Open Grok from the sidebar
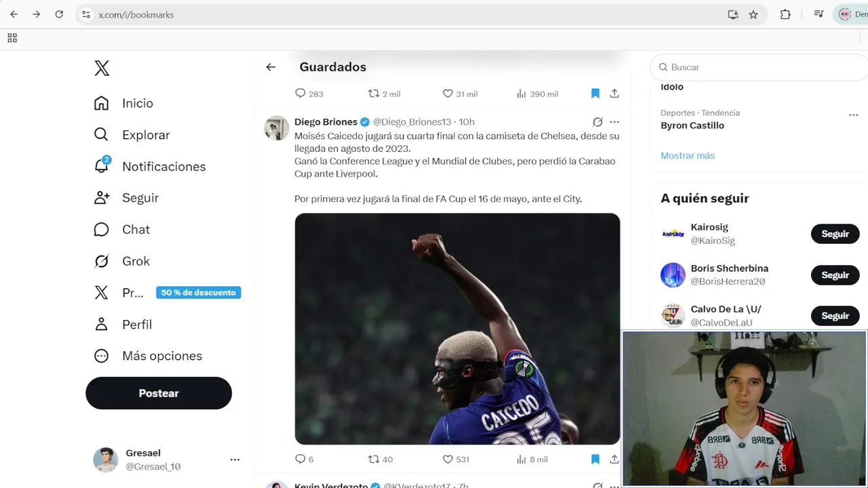The image size is (868, 488). pyautogui.click(x=121, y=261)
